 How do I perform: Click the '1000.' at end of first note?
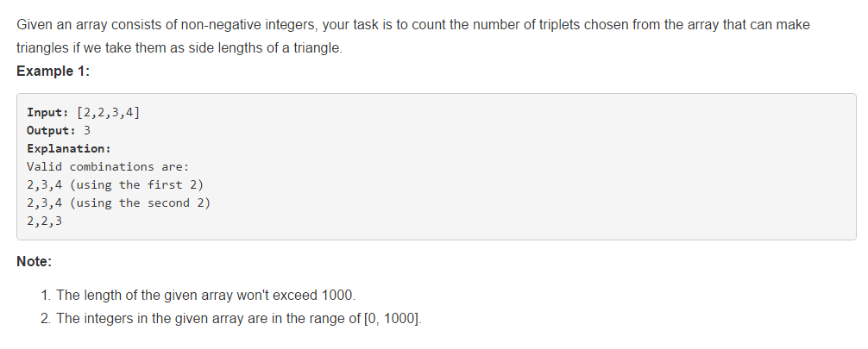[338, 296]
